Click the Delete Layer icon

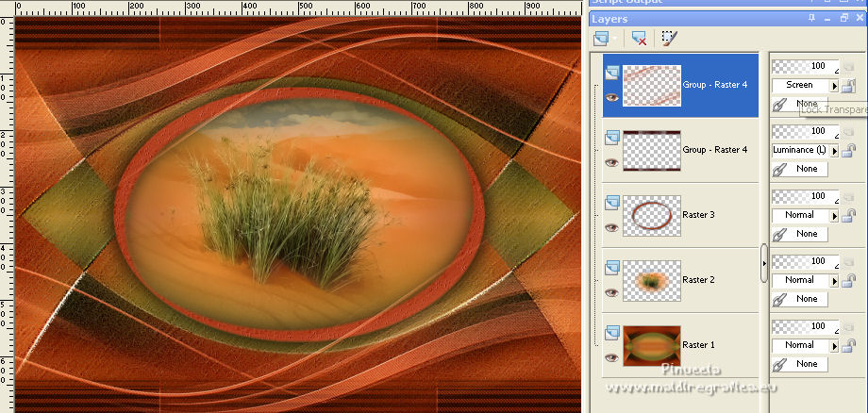pos(639,38)
